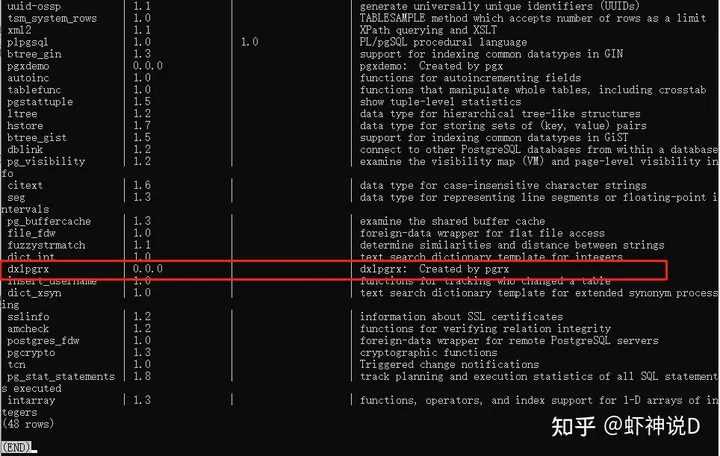Click the dblink description text
This screenshot has width=720, height=456.
pos(538,150)
